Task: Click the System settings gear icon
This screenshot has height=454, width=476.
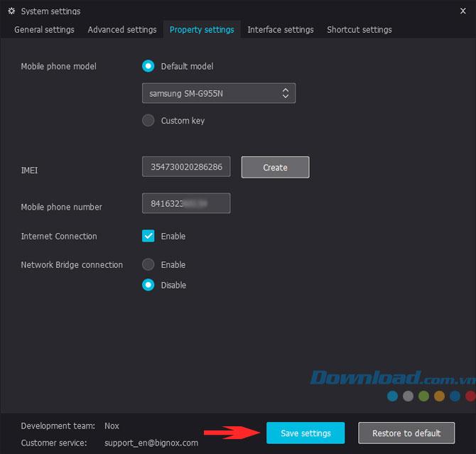Action: [11, 11]
